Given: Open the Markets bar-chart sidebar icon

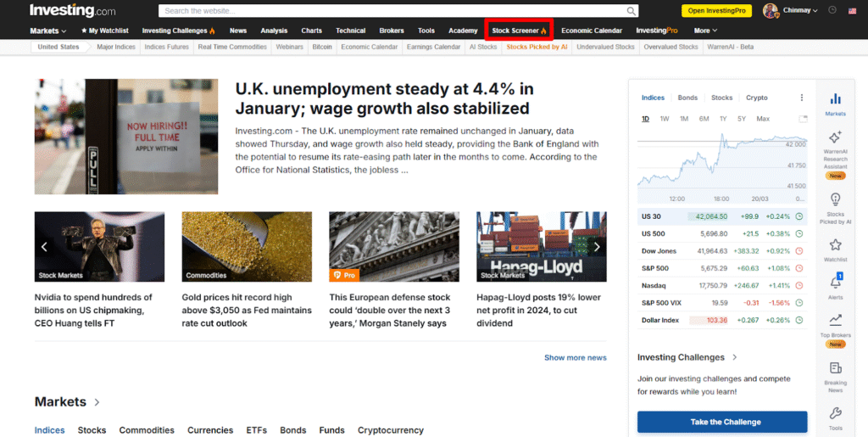Looking at the screenshot, I should click(835, 99).
